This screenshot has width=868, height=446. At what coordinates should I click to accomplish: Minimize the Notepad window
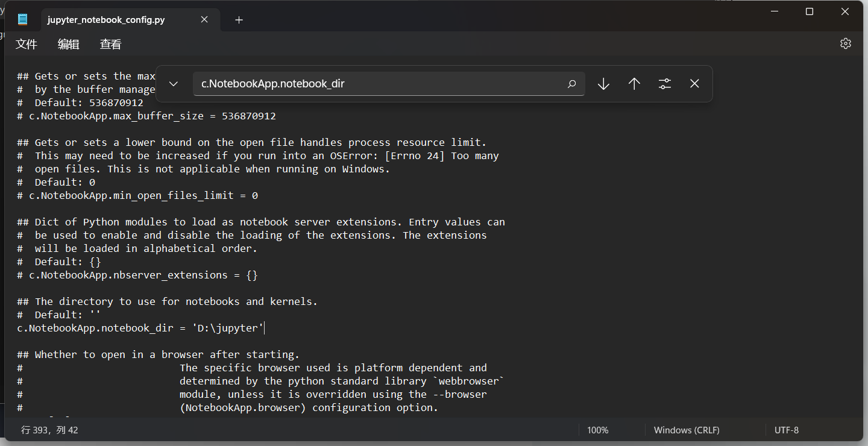773,11
